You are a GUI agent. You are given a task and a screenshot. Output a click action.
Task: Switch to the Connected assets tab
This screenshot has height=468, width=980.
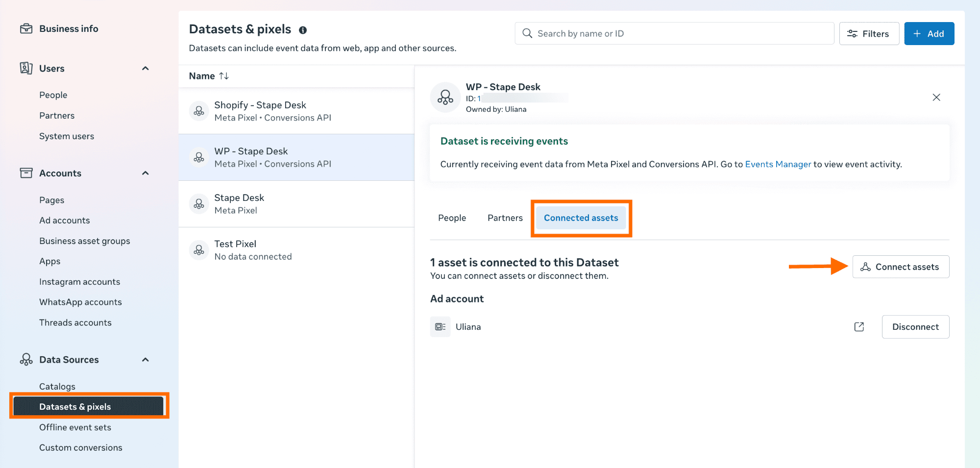[581, 218]
